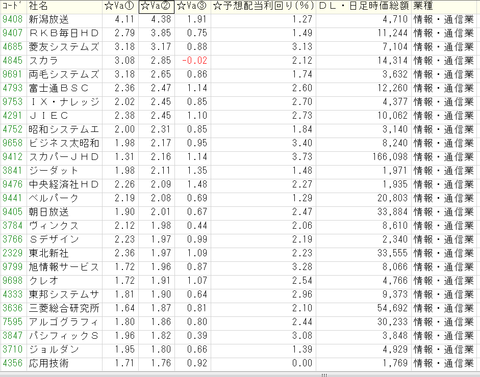
Task: Select market cap value 33,884
Action: point(392,212)
